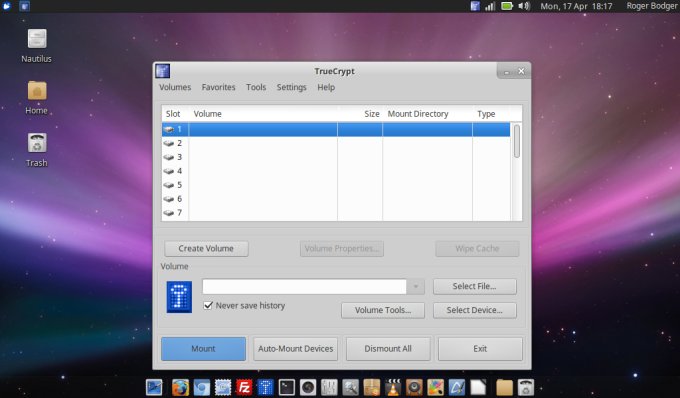
Task: Select slot 3 in the volume list
Action: tap(336, 157)
